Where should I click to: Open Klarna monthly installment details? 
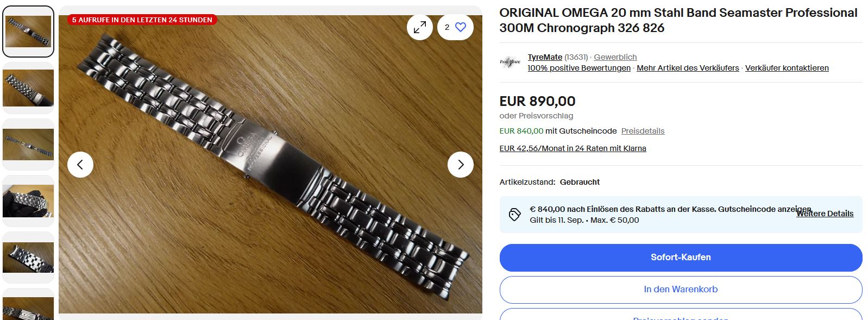tap(573, 148)
